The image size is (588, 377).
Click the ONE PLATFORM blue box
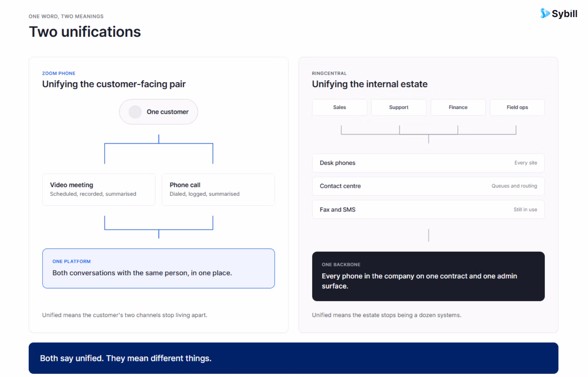tap(159, 268)
